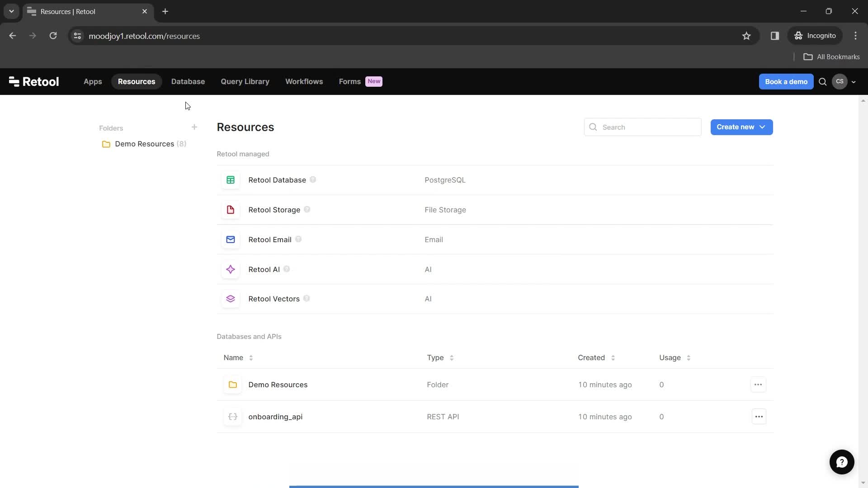
Task: Click Demo Resources row overflow menu
Action: (758, 385)
